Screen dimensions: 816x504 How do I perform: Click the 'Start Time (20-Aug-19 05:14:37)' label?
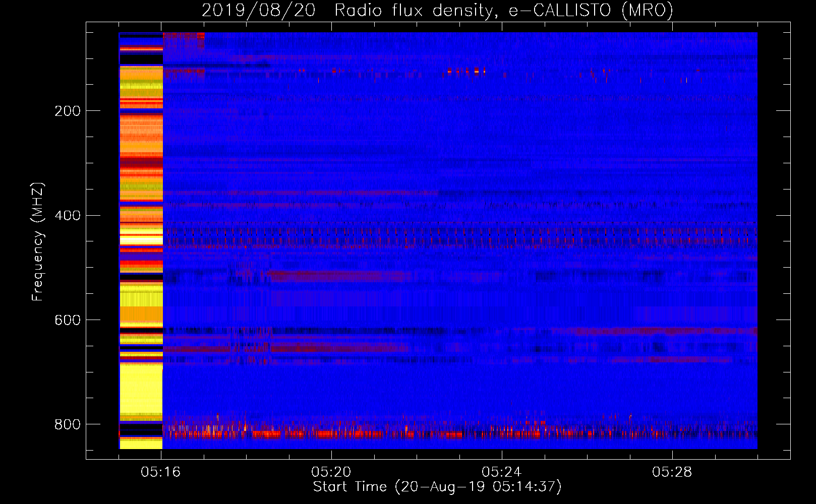pyautogui.click(x=437, y=487)
